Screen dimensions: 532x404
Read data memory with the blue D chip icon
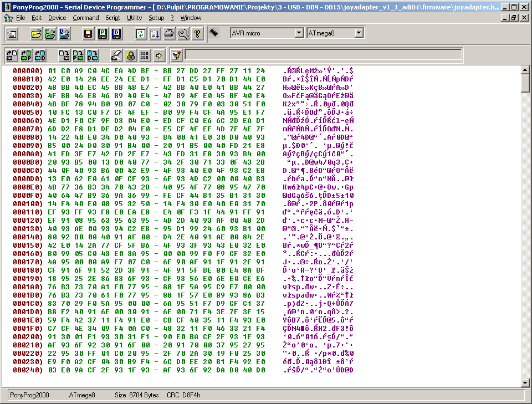pyautogui.click(x=40, y=55)
